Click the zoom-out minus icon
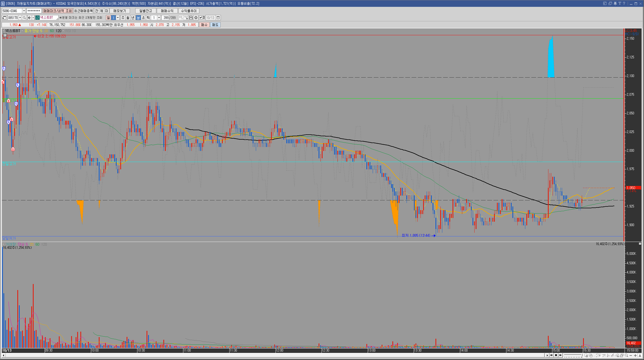Image resolution: width=644 pixels, height=360 pixels. (x=631, y=356)
